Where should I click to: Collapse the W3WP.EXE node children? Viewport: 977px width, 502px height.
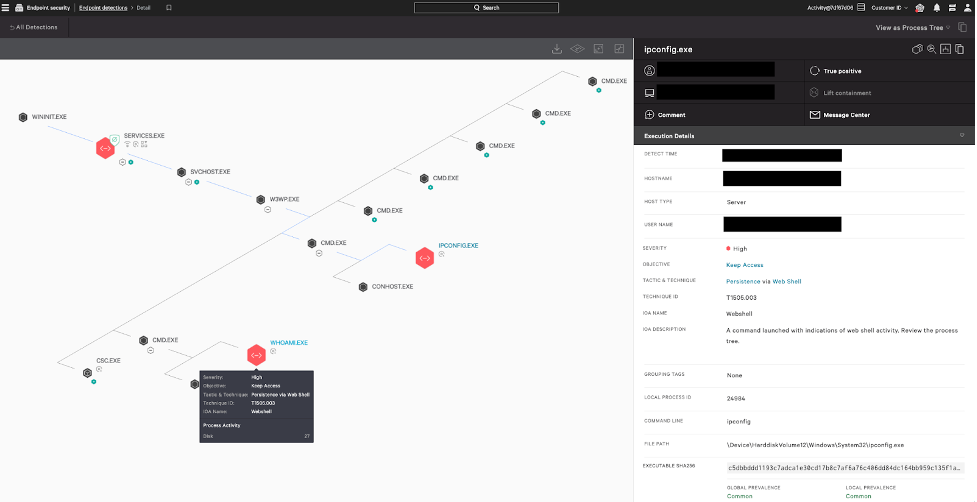(267, 210)
